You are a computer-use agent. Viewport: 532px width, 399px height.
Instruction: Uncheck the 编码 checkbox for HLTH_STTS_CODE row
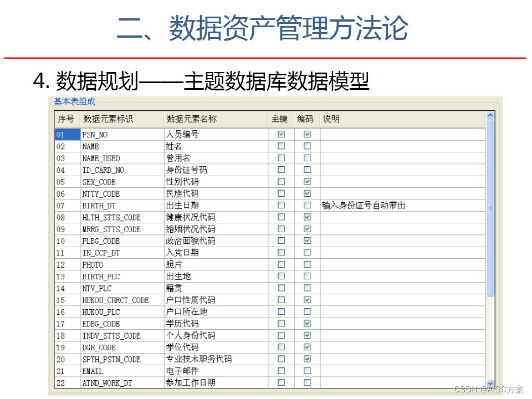coord(307,217)
